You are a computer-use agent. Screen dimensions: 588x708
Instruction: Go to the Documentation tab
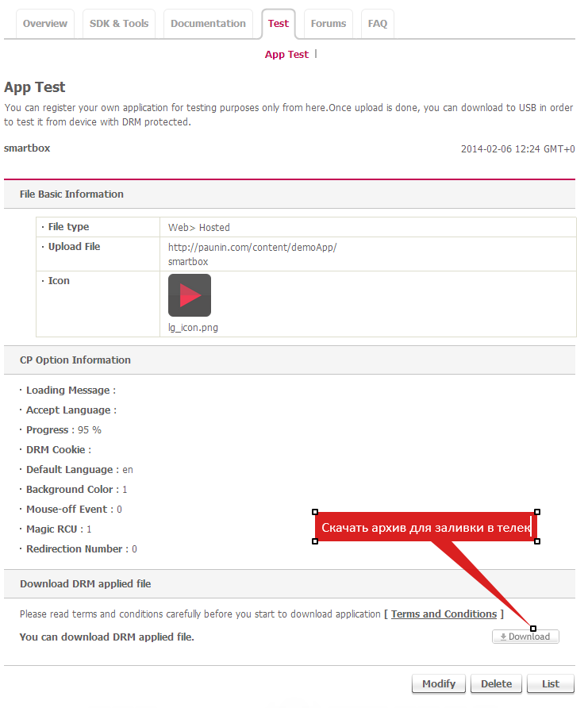(208, 24)
